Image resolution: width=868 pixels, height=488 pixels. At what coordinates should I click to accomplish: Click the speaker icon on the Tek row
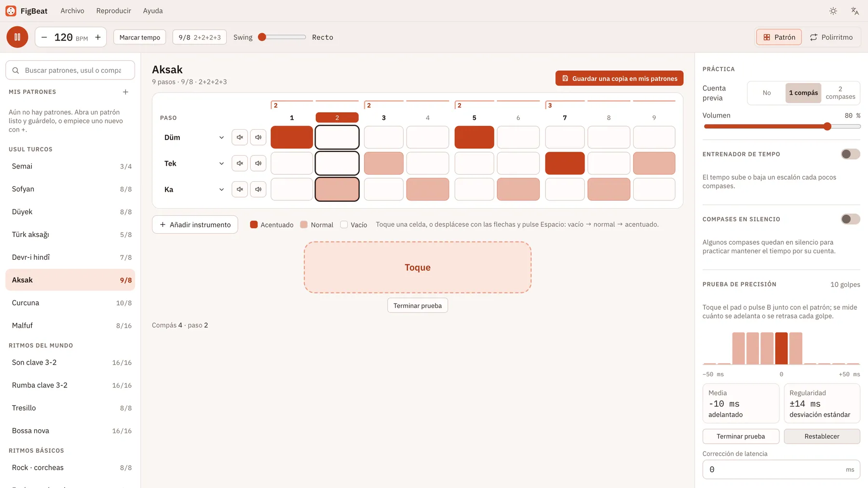click(258, 163)
